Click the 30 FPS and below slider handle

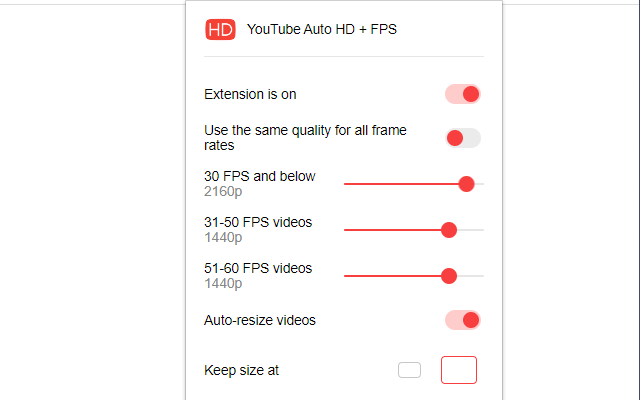465,184
